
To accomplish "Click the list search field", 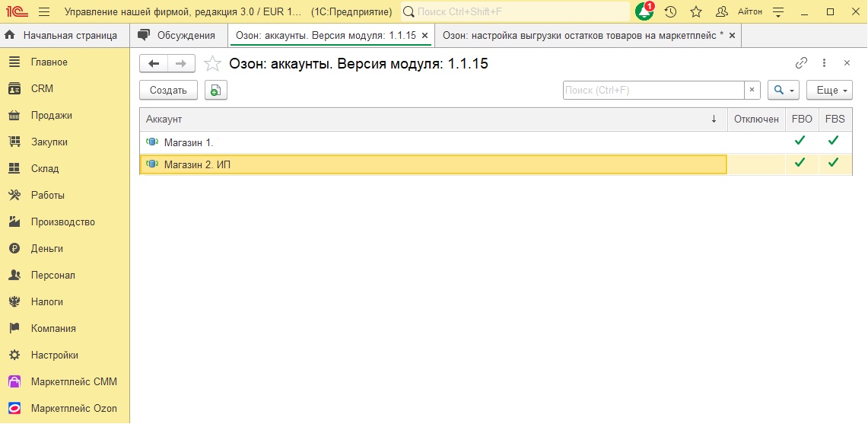I will tap(653, 90).
